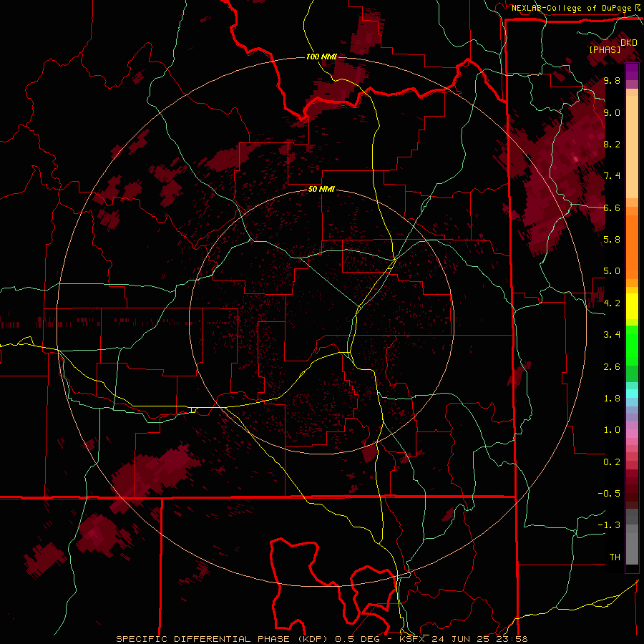Pick the gray segment at the bottom of the color bar
This screenshot has height=644, width=644.
coord(632,545)
